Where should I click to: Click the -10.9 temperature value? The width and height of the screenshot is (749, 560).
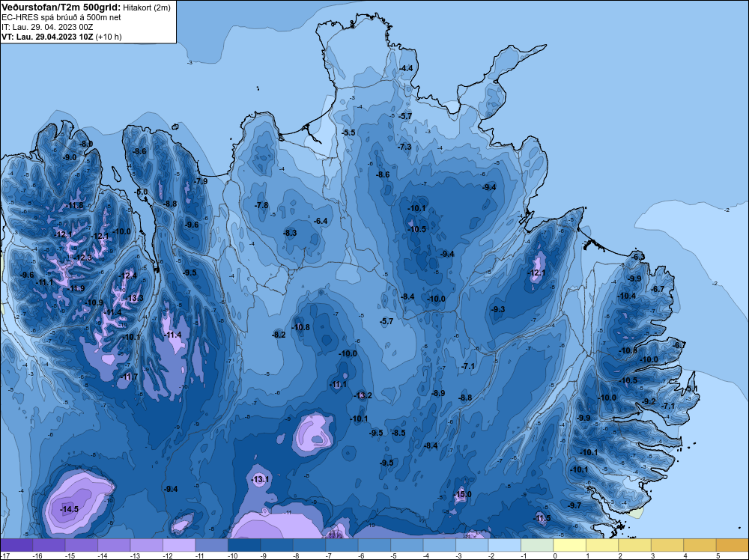click(94, 302)
